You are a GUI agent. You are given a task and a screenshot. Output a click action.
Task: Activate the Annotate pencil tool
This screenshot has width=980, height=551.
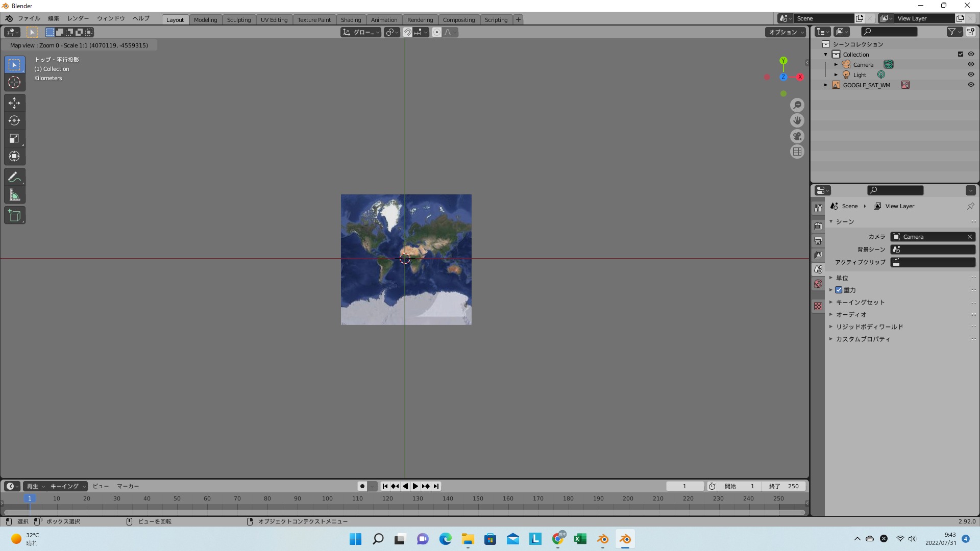click(14, 177)
